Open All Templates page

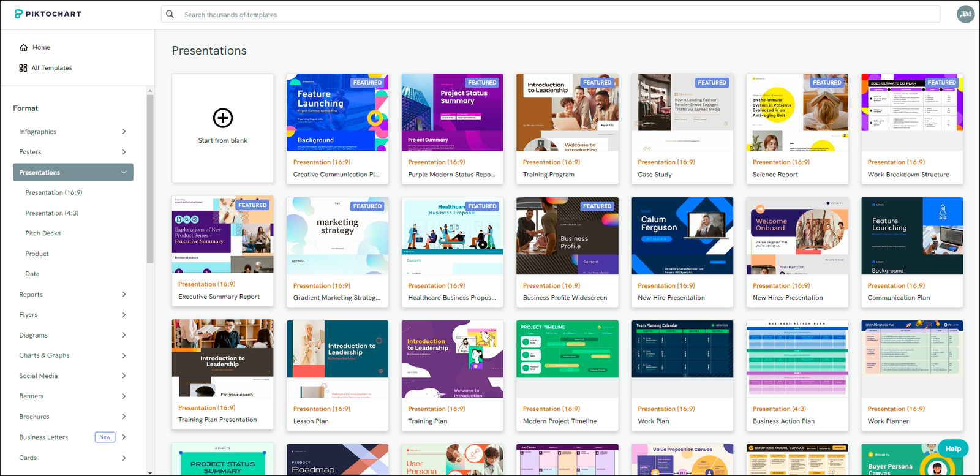(x=46, y=68)
